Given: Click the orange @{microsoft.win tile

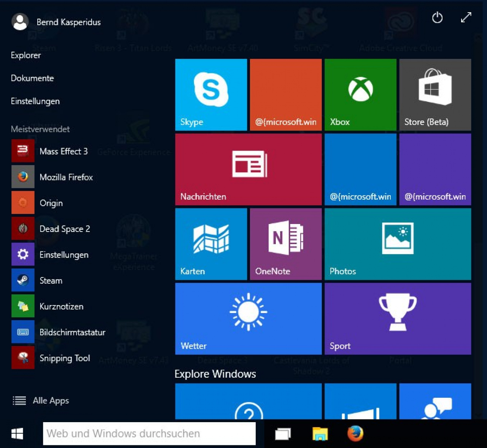Looking at the screenshot, I should click(x=286, y=95).
